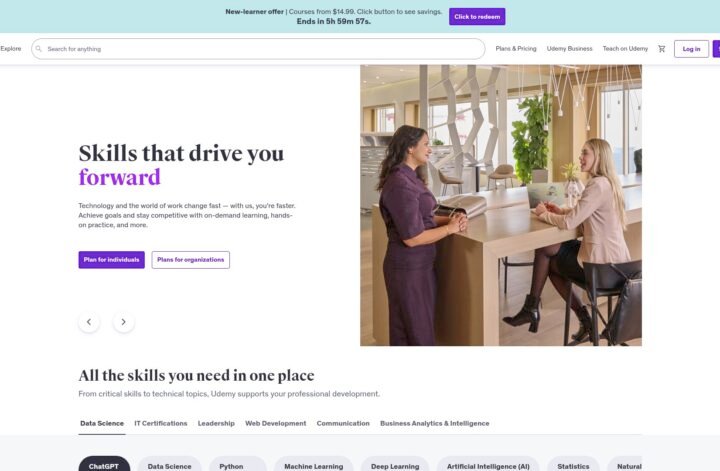Advance to next carousel slide arrow
This screenshot has width=720, height=471.
click(124, 322)
